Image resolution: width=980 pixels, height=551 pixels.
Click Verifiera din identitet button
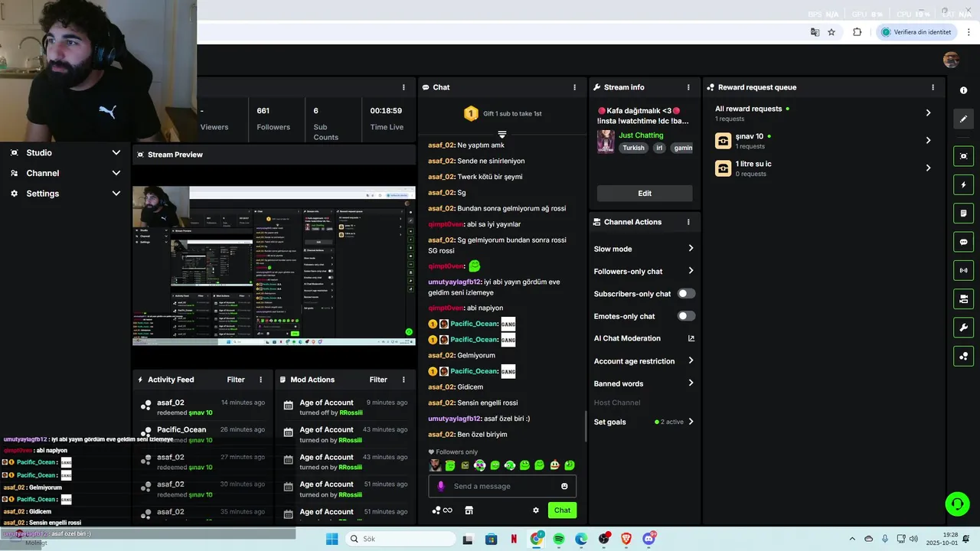pos(916,32)
